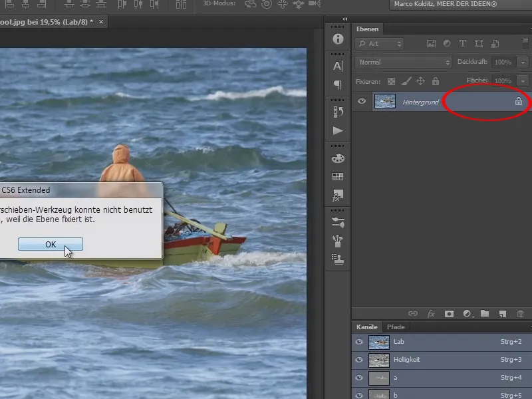Open the Brush Presets panel icon
The image size is (532, 399).
pos(338,241)
